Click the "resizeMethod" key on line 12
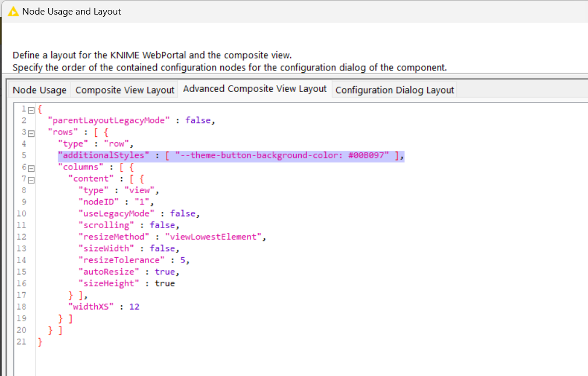Image resolution: width=588 pixels, height=376 pixels. pyautogui.click(x=114, y=237)
